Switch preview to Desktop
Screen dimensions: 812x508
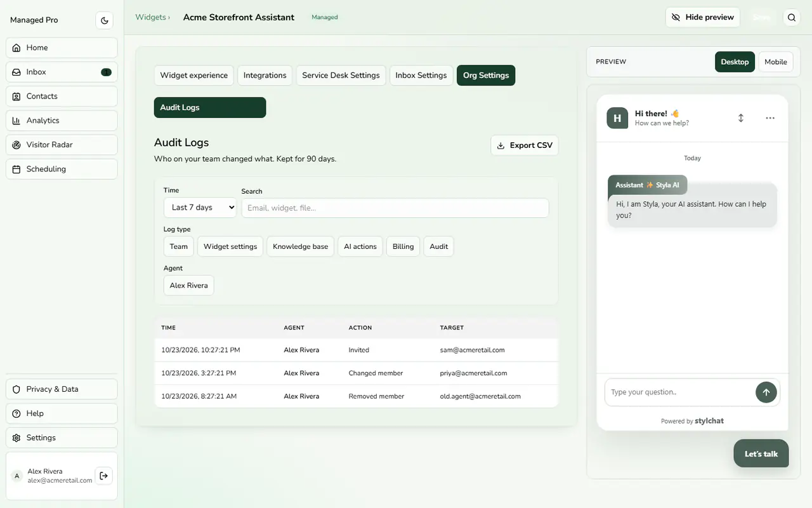click(735, 62)
